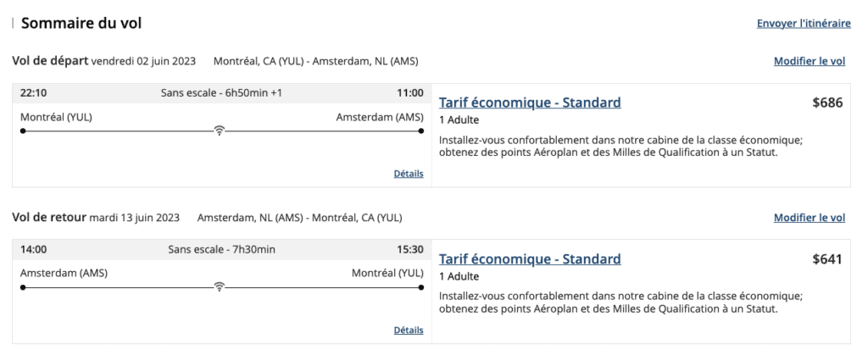Select the 14:00 return departure time

tap(34, 249)
